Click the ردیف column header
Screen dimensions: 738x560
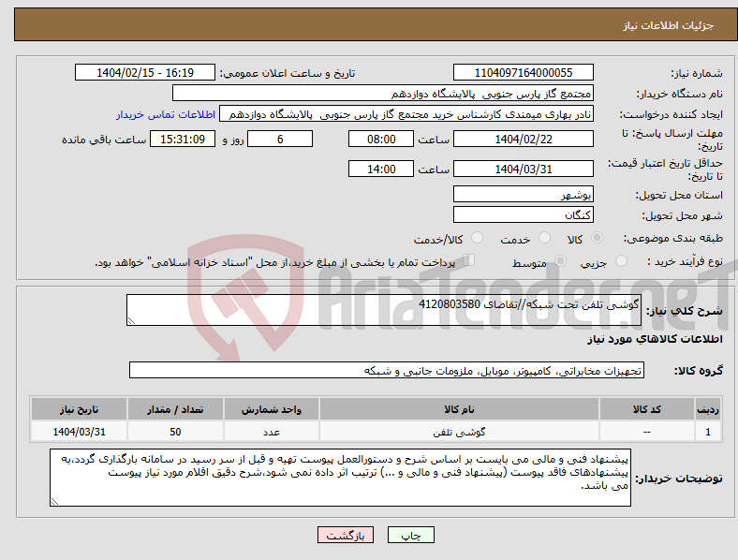pos(708,409)
